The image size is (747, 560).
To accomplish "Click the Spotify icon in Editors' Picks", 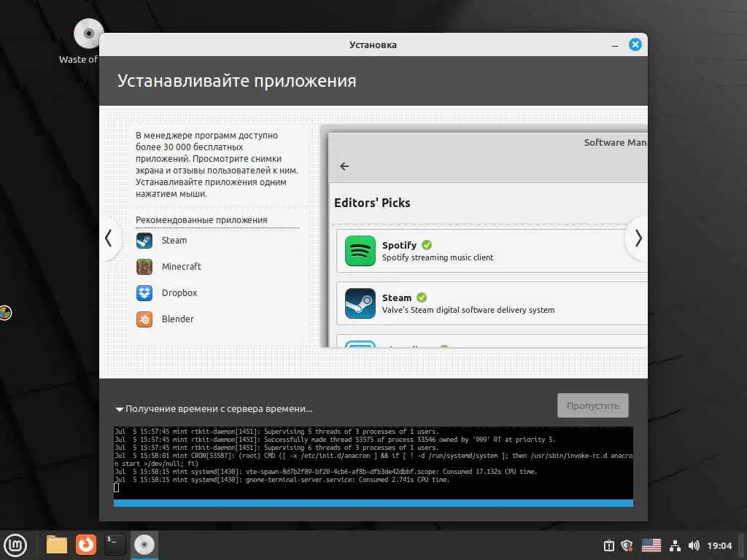I will tap(360, 251).
